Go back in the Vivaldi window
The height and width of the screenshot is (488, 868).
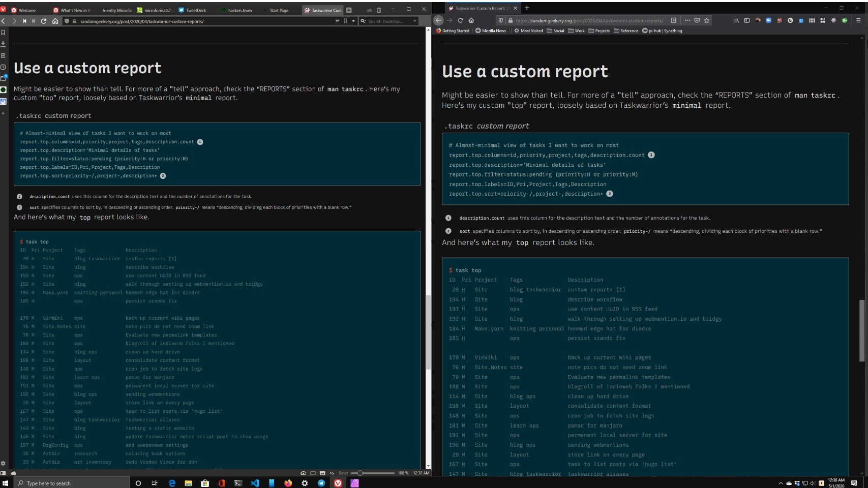4,21
